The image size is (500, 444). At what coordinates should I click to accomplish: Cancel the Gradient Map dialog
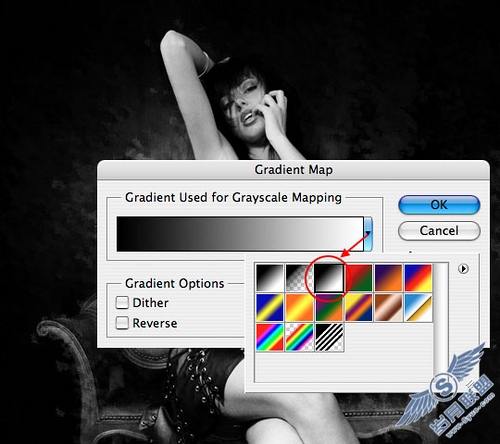[x=439, y=231]
